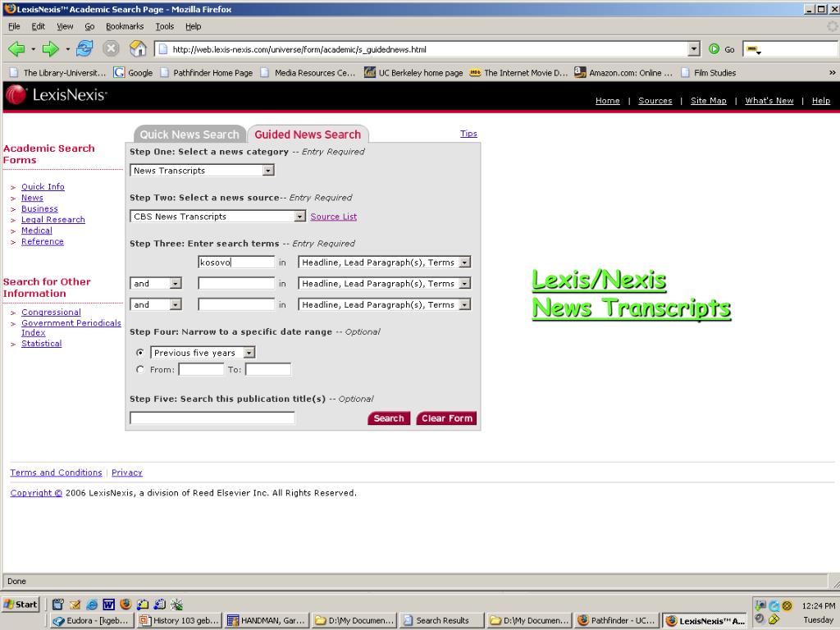Select the From/To date range radio button
The height and width of the screenshot is (630, 840).
(140, 370)
